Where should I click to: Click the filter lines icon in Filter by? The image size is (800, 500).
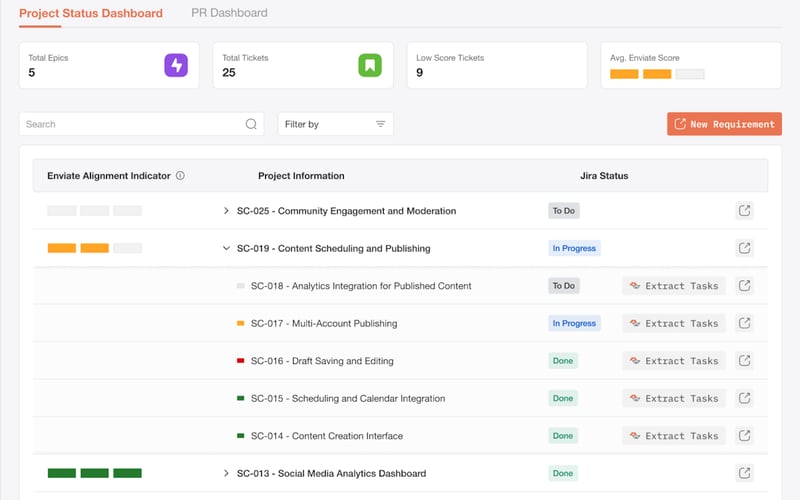381,124
